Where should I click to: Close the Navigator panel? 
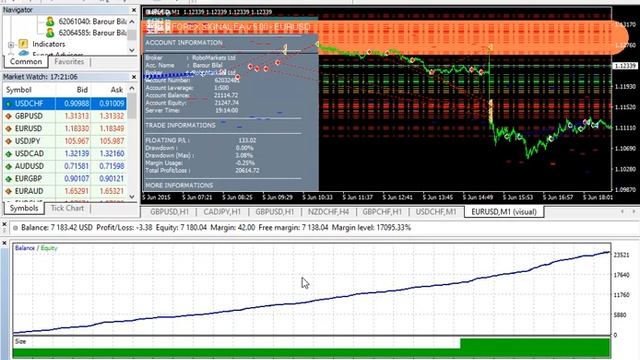point(134,10)
